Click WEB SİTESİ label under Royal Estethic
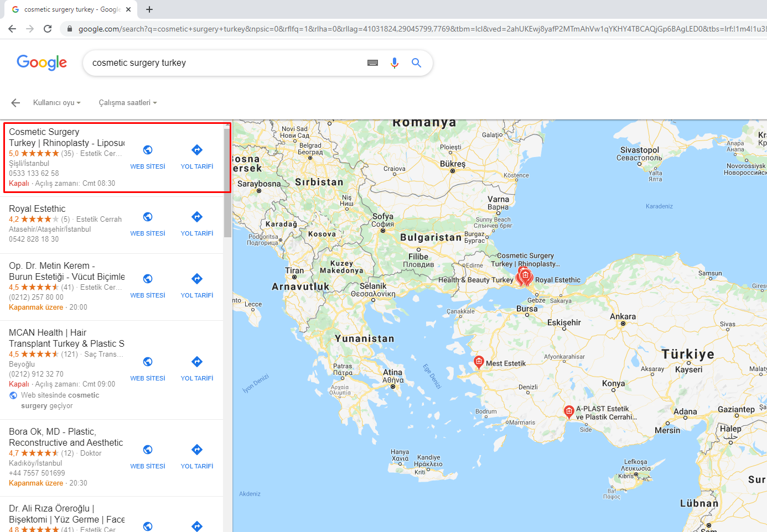The height and width of the screenshot is (532, 767). (148, 233)
